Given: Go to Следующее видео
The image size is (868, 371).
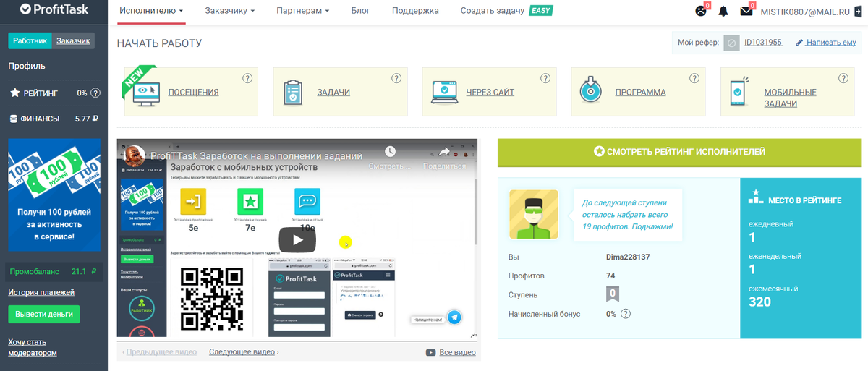Looking at the screenshot, I should (244, 352).
